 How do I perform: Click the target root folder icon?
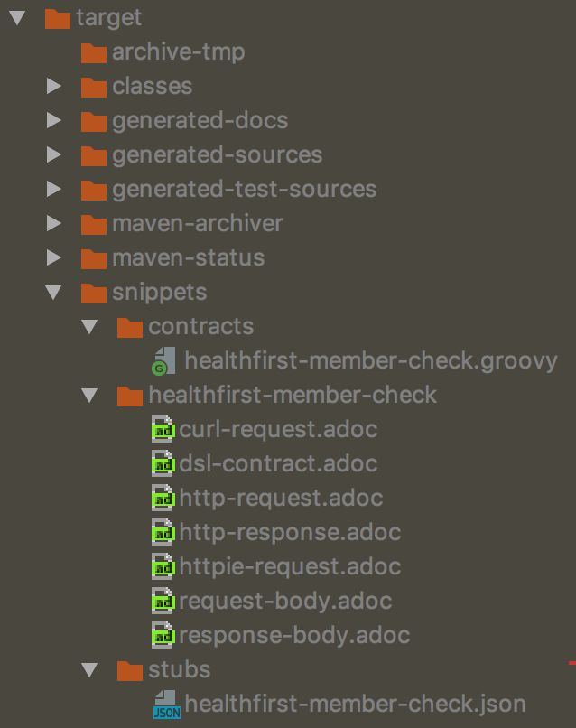(58, 19)
